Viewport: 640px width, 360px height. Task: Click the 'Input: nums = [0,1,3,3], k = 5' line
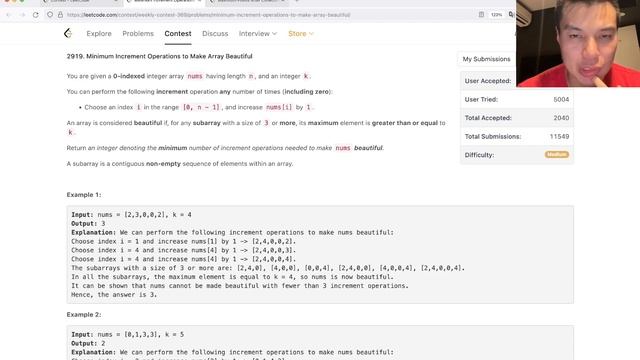[128, 334]
